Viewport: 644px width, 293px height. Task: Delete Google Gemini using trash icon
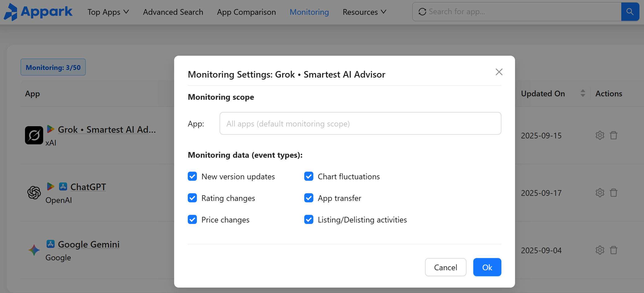tap(614, 250)
